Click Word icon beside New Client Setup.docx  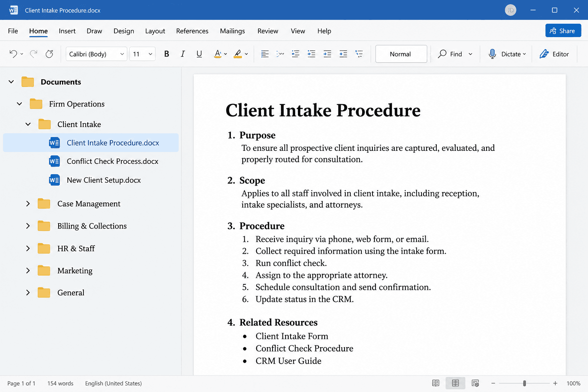point(54,180)
